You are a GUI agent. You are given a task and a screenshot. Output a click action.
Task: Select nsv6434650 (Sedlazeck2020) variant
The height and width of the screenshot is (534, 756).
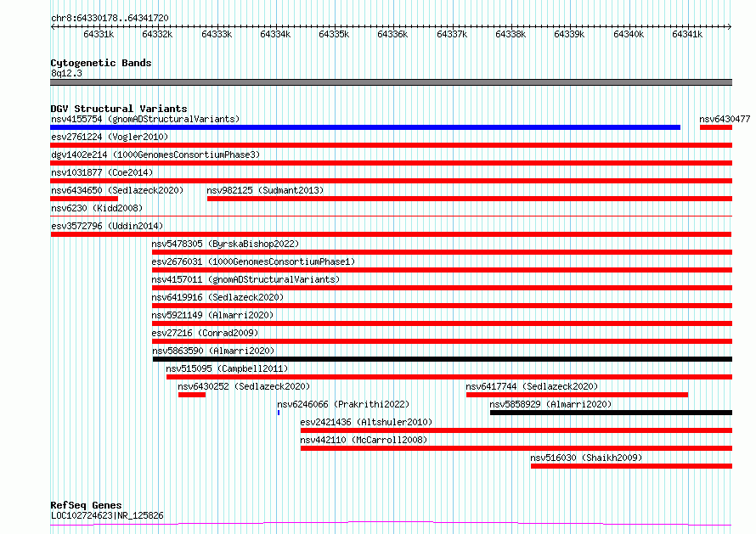pos(117,190)
